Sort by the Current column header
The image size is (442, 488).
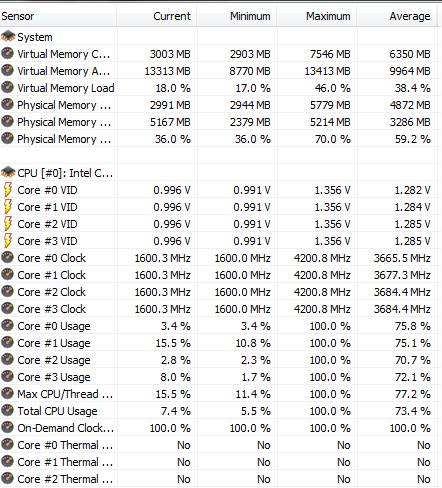pos(157,16)
